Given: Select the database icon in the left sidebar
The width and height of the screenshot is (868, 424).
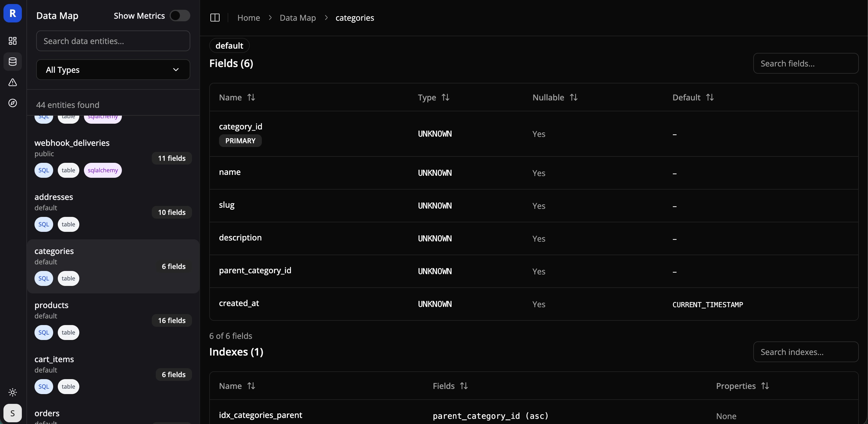Looking at the screenshot, I should 12,61.
